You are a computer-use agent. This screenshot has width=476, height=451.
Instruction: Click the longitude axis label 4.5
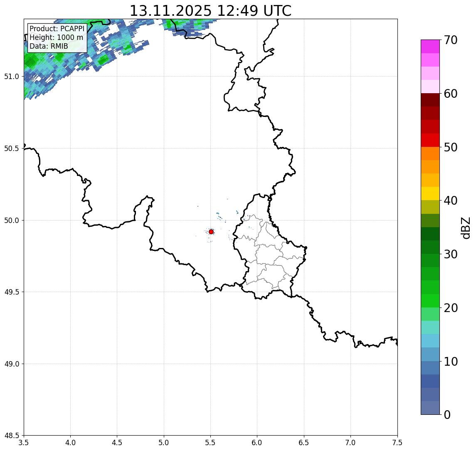point(117,443)
